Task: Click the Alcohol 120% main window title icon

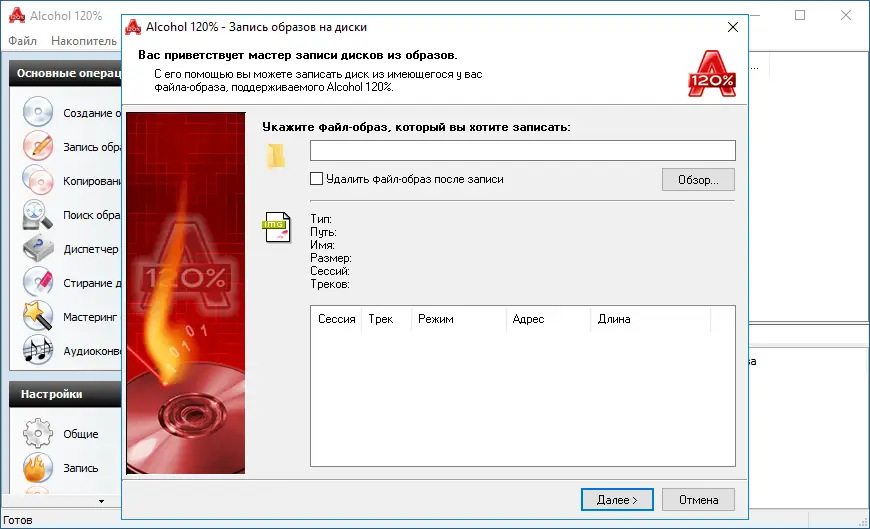Action: coord(17,16)
